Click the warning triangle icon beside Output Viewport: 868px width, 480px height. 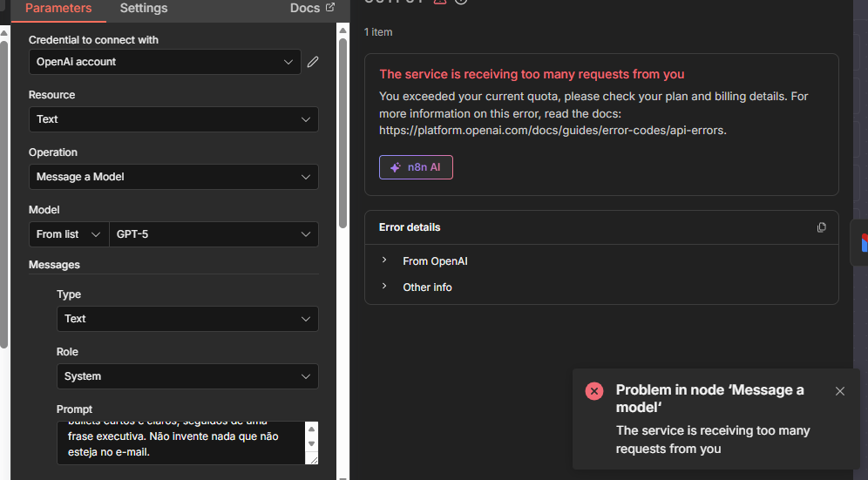click(440, 2)
